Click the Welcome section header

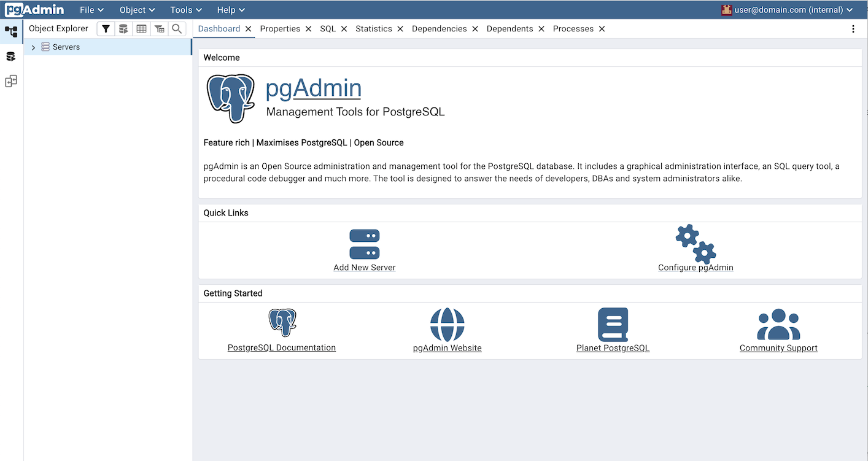coord(222,58)
